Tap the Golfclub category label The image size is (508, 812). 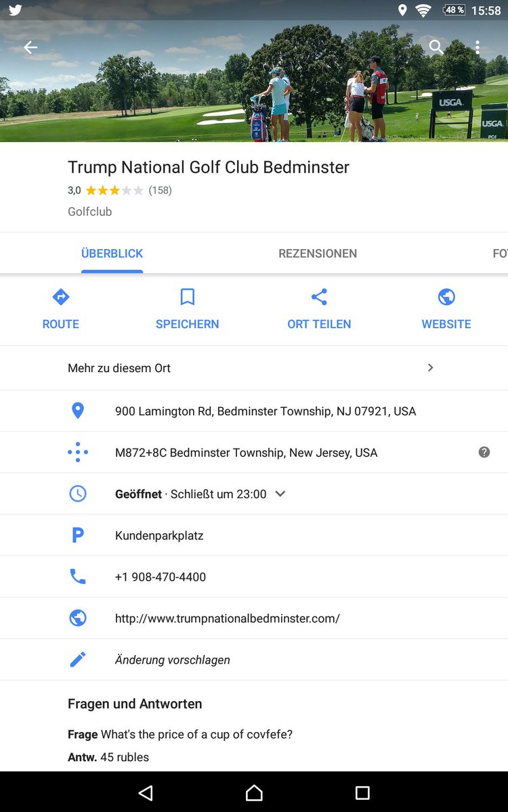point(90,212)
